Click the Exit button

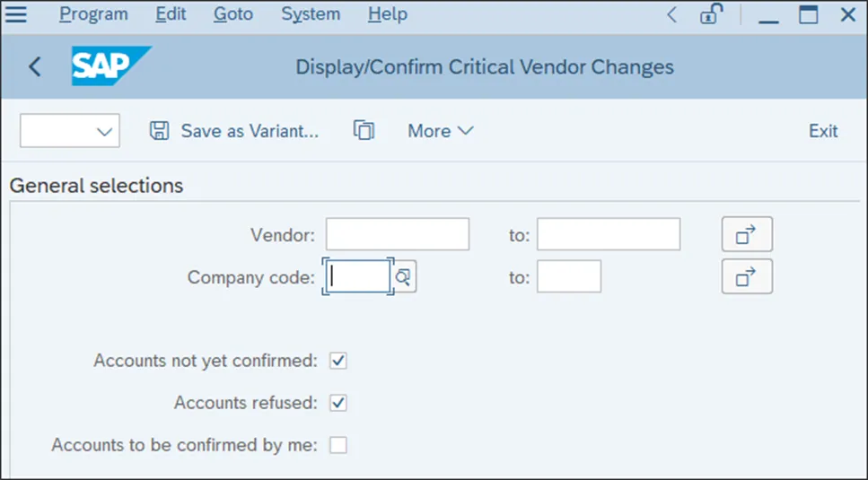(x=823, y=131)
